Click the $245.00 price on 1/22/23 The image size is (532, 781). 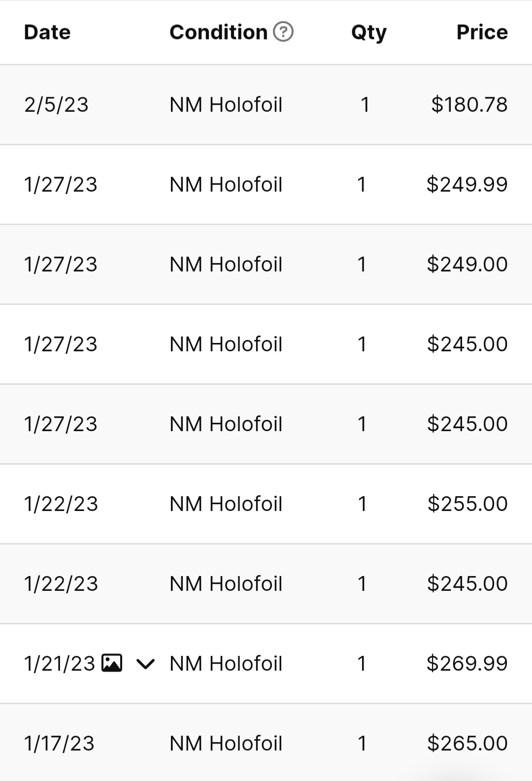pyautogui.click(x=467, y=583)
